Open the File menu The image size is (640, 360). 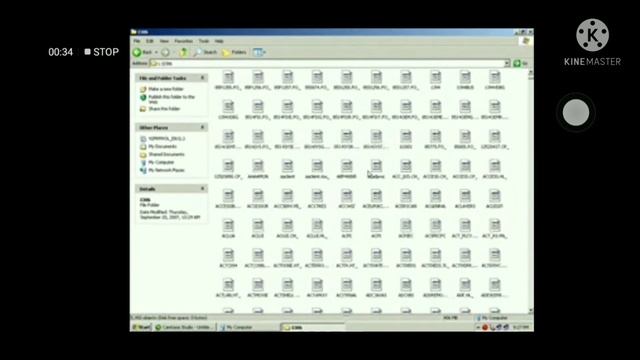click(137, 41)
